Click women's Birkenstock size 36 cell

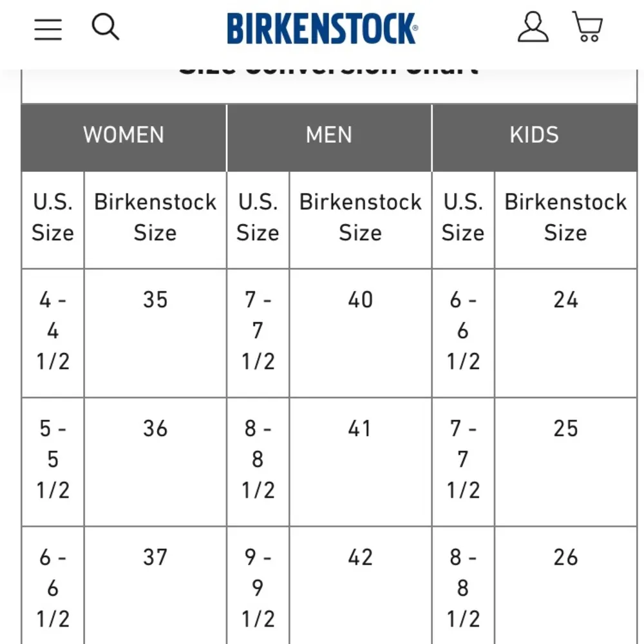point(155,429)
